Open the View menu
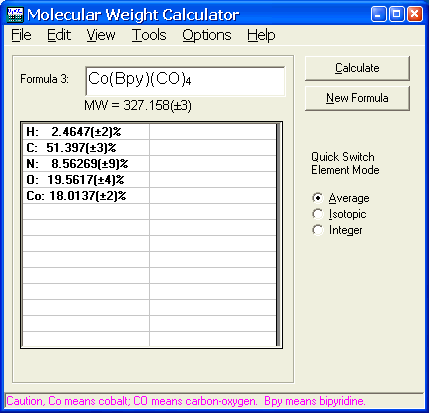This screenshot has width=429, height=413. point(101,35)
